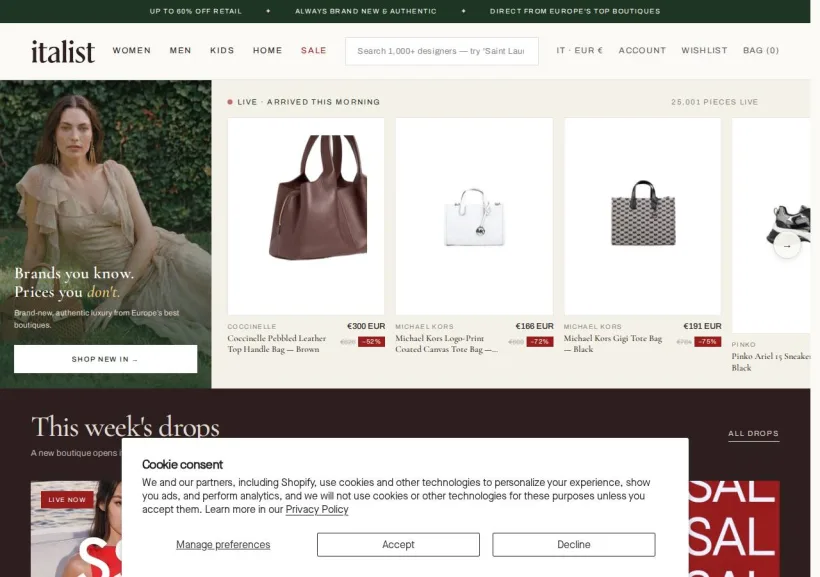Viewport: 820px width, 577px height.
Task: Click ALWAYS BRAND NEW & AUTHENTIC banner text
Action: tap(366, 11)
